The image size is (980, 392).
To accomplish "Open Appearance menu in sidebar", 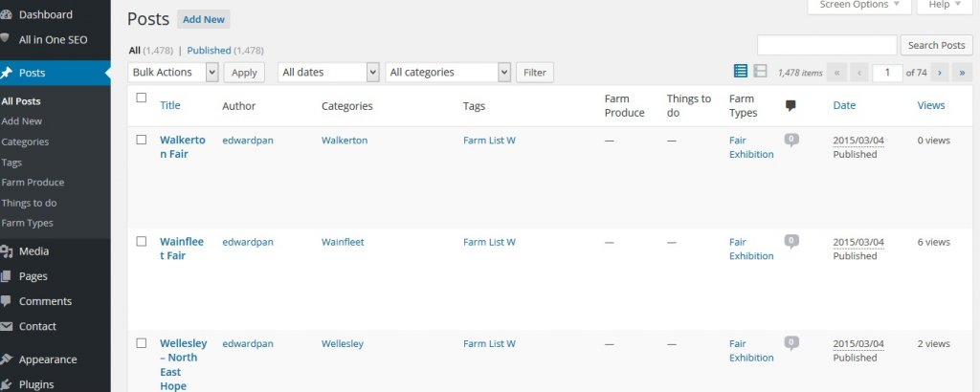I will (x=47, y=359).
